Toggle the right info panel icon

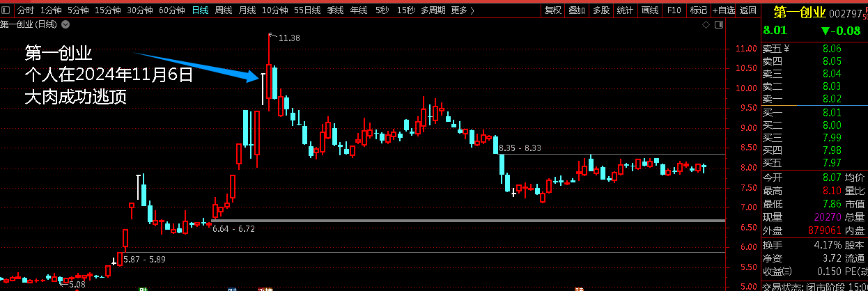click(x=718, y=24)
